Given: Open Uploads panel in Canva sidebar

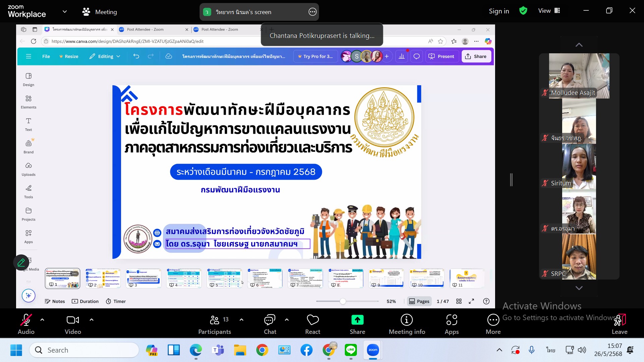Looking at the screenshot, I should click(29, 169).
